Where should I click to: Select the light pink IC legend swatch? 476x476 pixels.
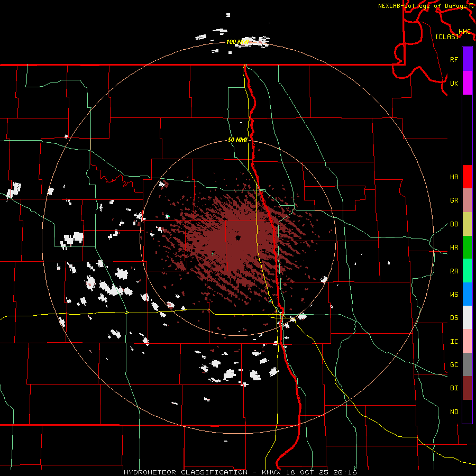(467, 341)
